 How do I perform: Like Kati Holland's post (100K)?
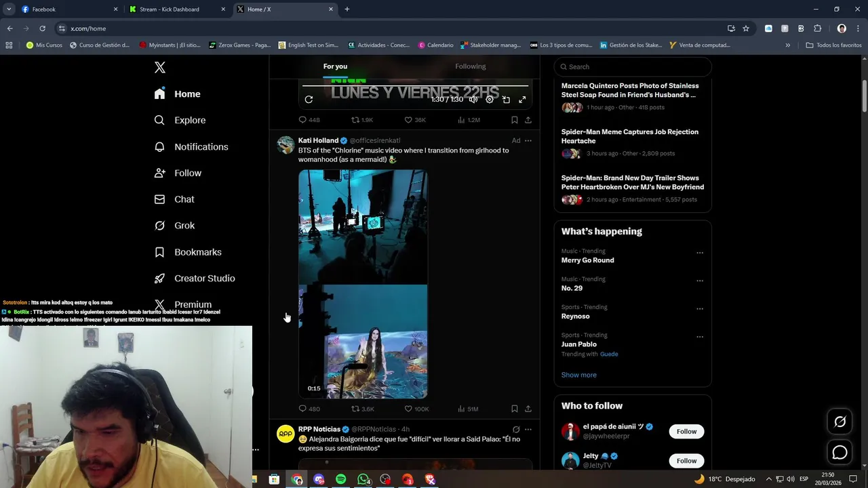pyautogui.click(x=416, y=409)
